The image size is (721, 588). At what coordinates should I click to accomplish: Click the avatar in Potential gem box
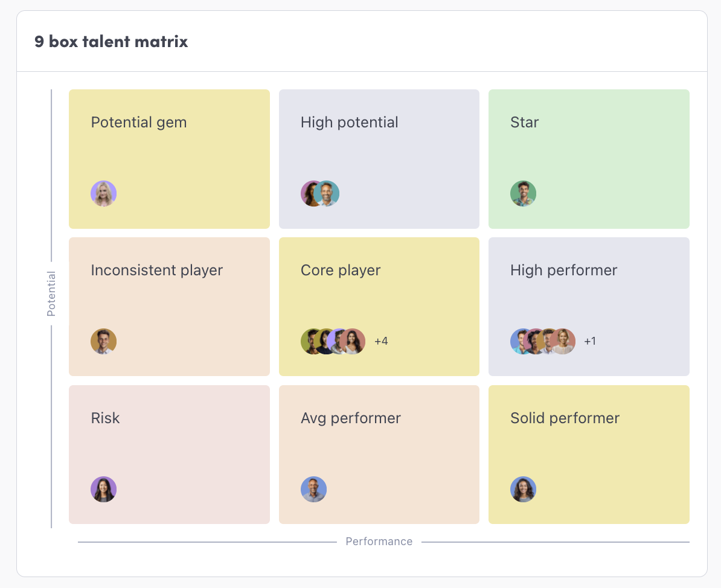tap(104, 194)
